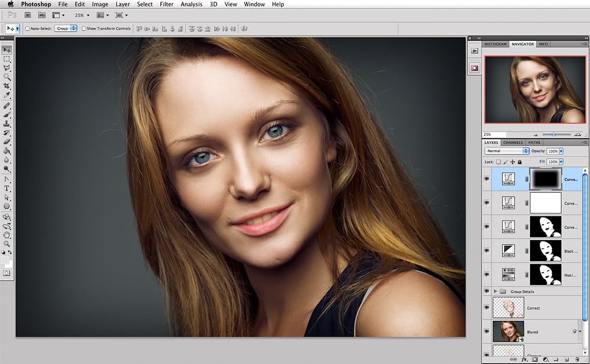
Task: Open the Filter menu
Action: coord(166,4)
